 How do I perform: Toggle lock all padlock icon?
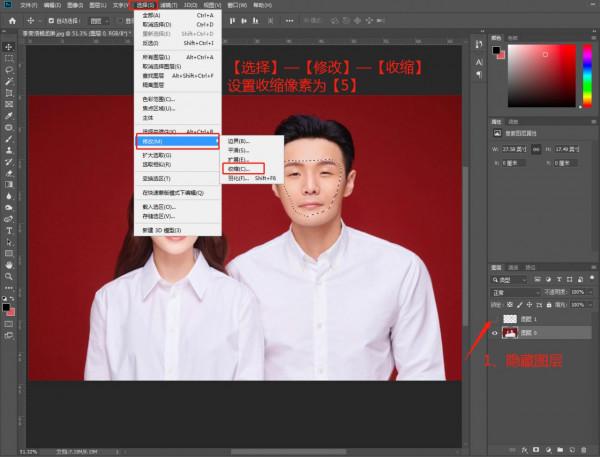549,305
